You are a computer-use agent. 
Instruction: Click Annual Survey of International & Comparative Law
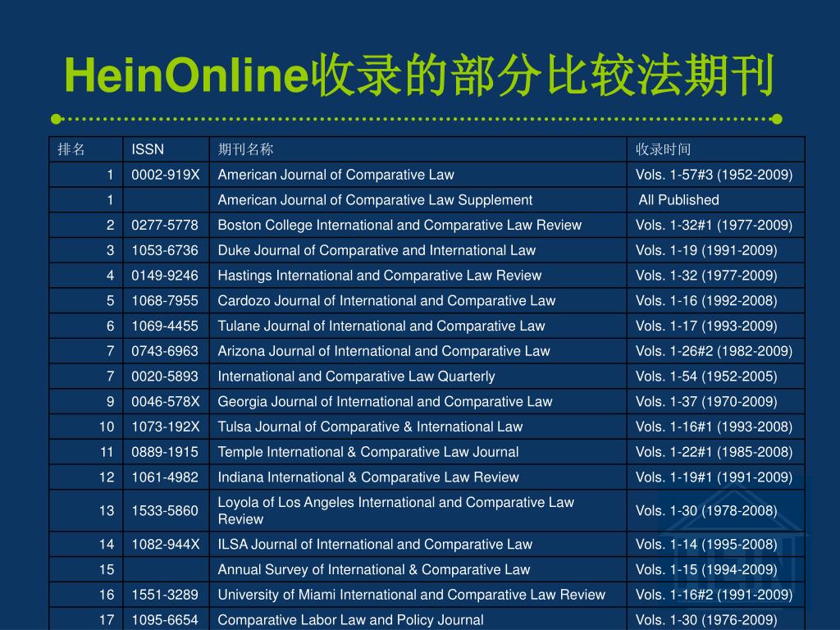tap(374, 569)
